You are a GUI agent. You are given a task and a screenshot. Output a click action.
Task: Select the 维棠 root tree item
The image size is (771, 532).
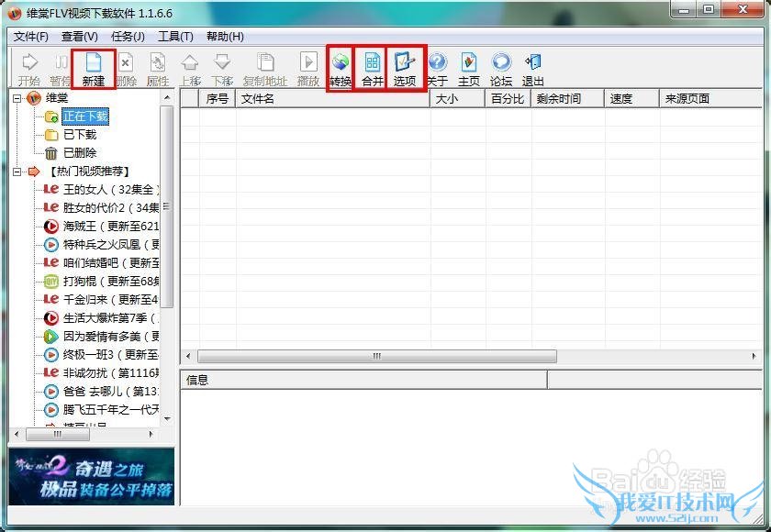pos(57,98)
